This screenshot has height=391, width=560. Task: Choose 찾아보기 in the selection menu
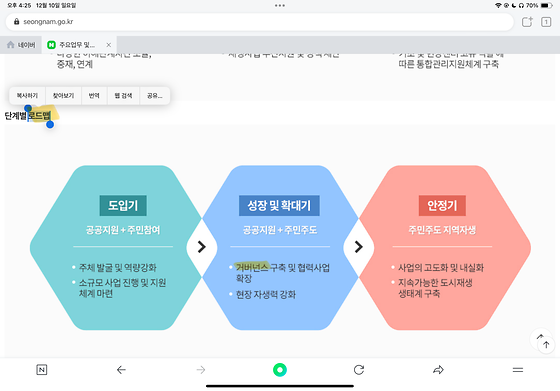(x=63, y=96)
